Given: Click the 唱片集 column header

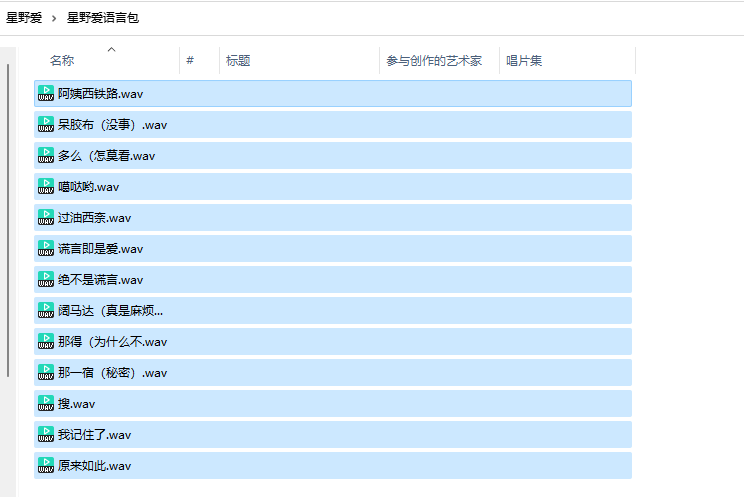Looking at the screenshot, I should pos(524,61).
